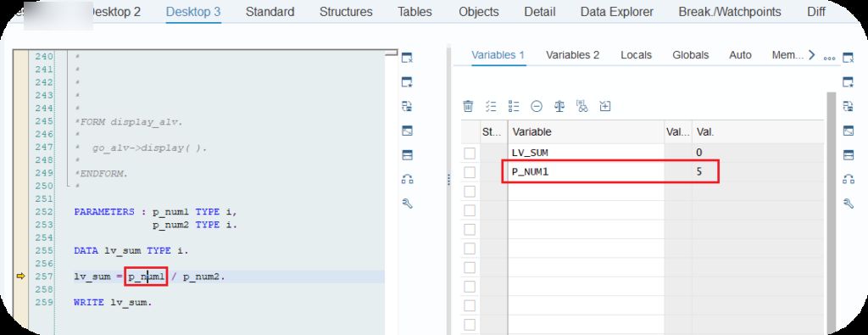
Task: Click wrench settings icon beside code editor
Action: (407, 204)
